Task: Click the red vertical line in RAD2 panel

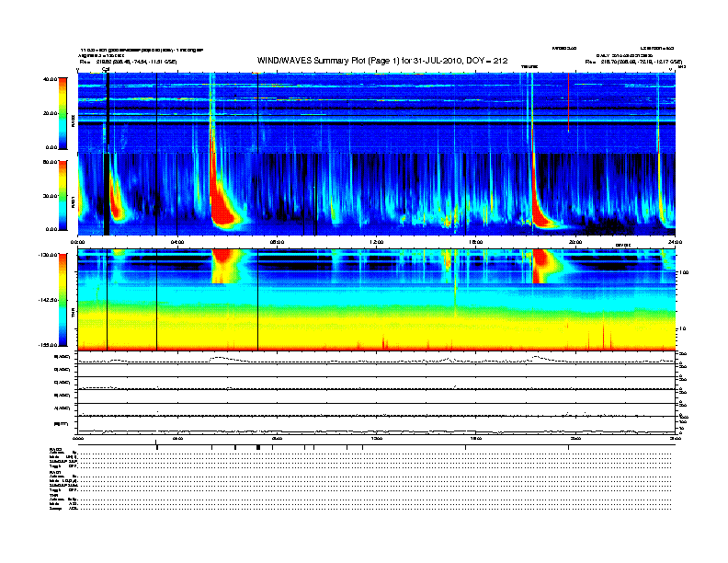Action: (568, 102)
